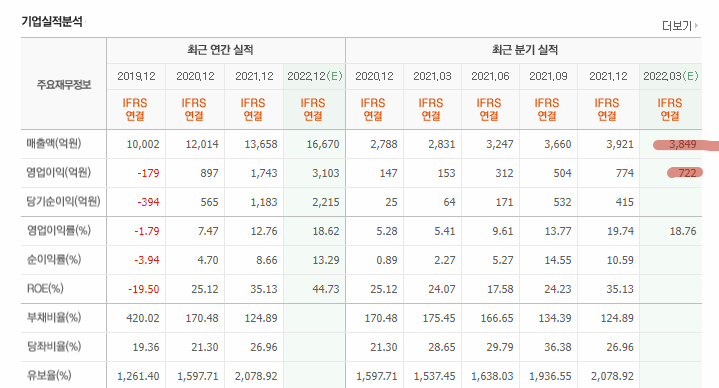Click the 134.39 debt ratio value

[555, 318]
